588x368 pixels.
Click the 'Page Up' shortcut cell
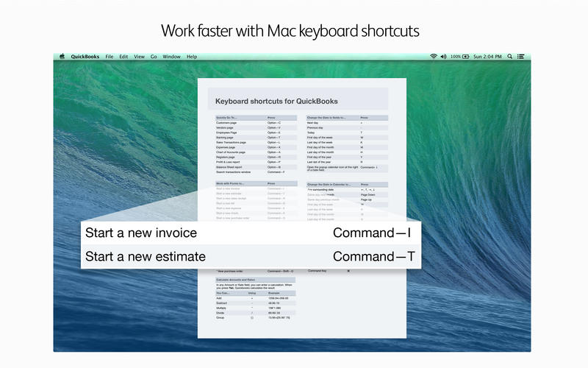point(366,199)
